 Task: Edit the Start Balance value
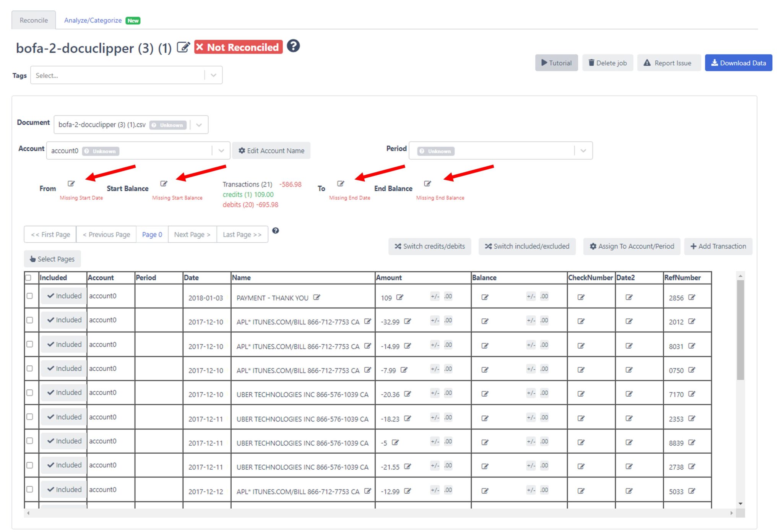point(164,183)
